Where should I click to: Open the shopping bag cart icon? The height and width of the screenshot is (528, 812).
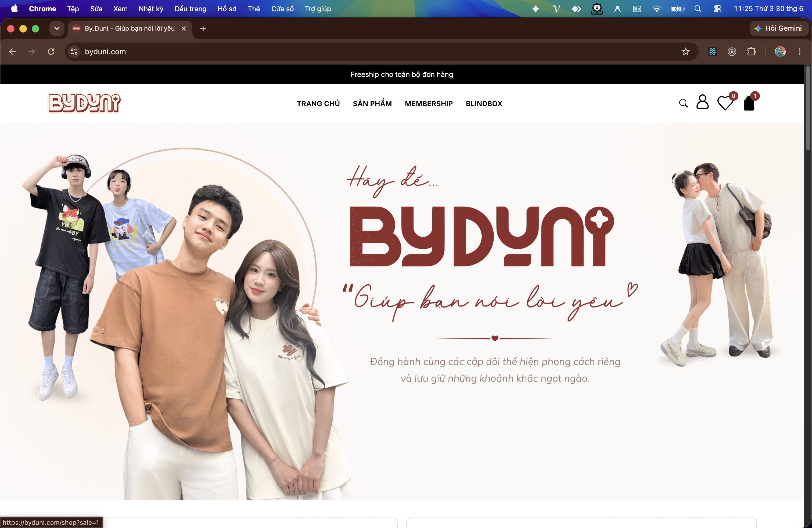pos(749,103)
